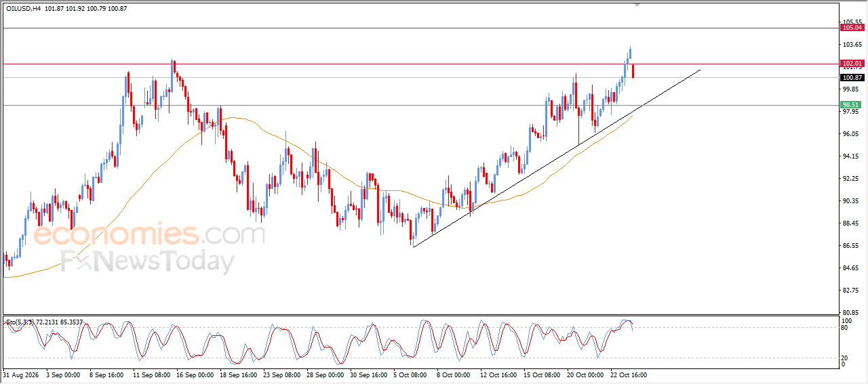Screen dimensions: 868x384
Task: Click the 96.05 price axis value
Action: click(852, 134)
